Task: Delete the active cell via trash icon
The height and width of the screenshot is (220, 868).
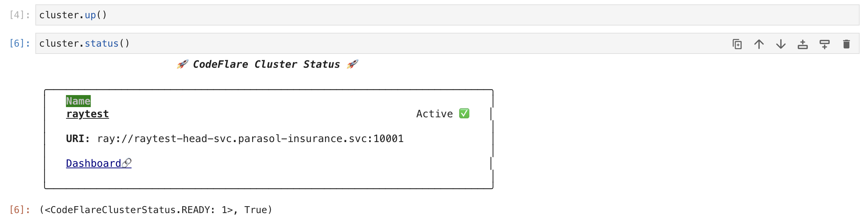Action: 847,44
